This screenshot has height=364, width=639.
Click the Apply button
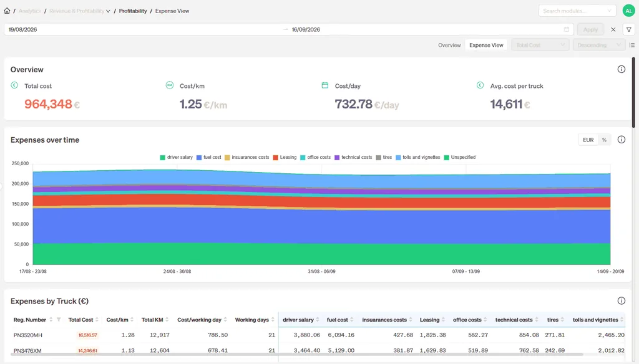590,29
